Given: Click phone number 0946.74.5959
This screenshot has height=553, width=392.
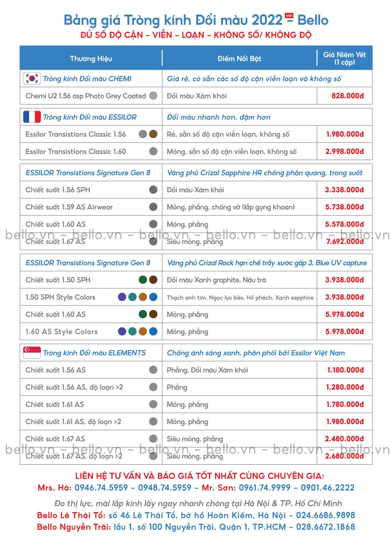Looking at the screenshot, I should [x=101, y=488].
